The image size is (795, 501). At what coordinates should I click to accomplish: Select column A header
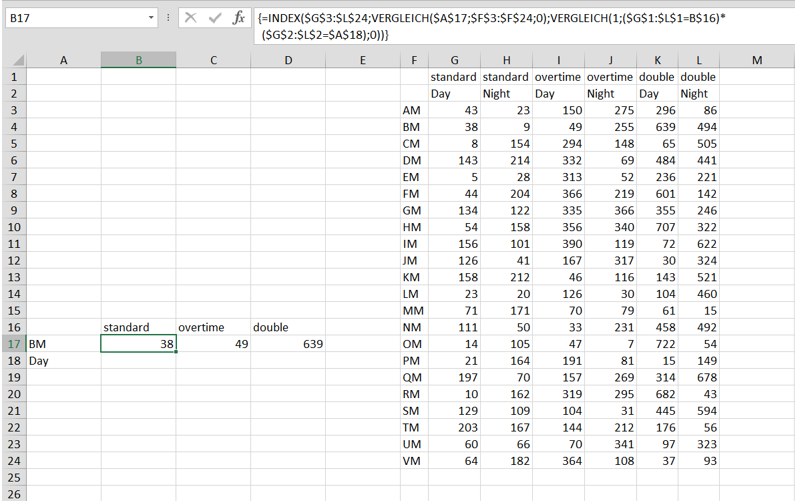click(63, 60)
